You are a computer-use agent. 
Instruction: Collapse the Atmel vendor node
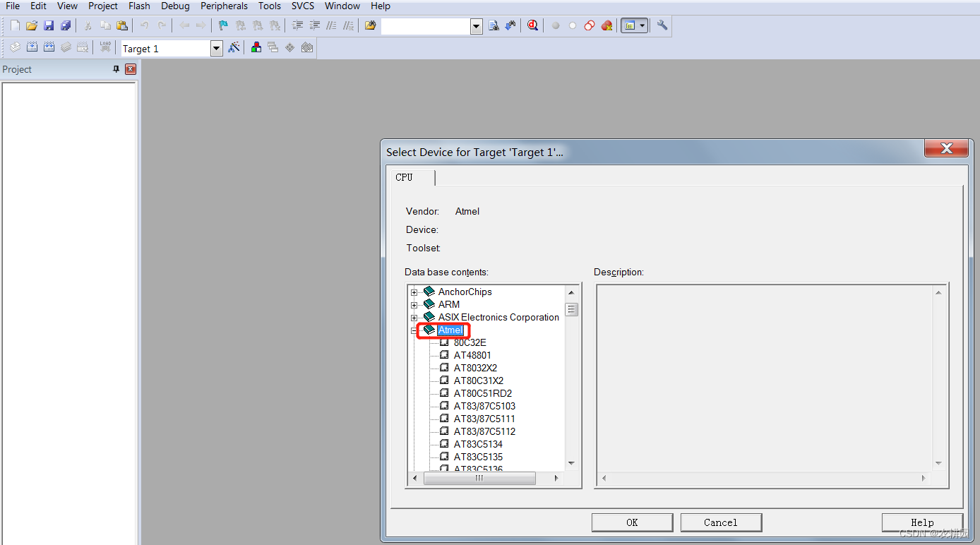click(x=414, y=330)
